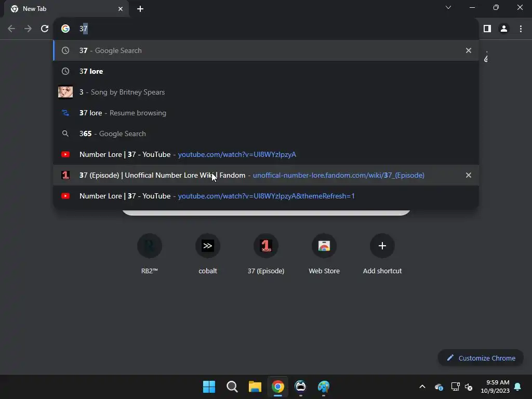Click the browser forward arrow
The width and height of the screenshot is (532, 399).
tap(28, 29)
